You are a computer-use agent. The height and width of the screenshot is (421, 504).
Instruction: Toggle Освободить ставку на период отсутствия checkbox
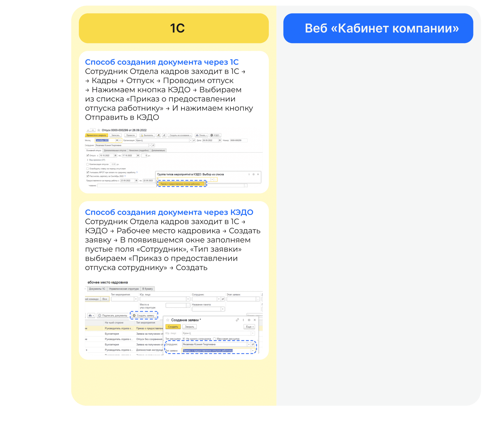point(88,169)
